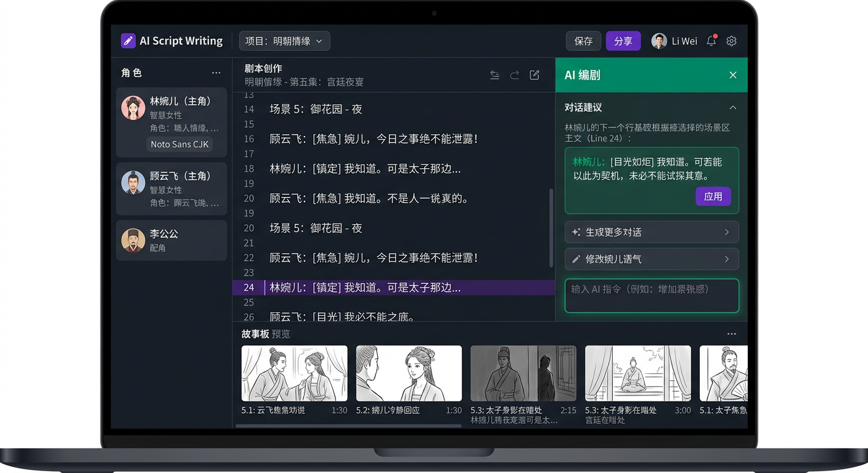
Task: Click the pencil icon beside 修改婉儿语气
Action: (576, 259)
